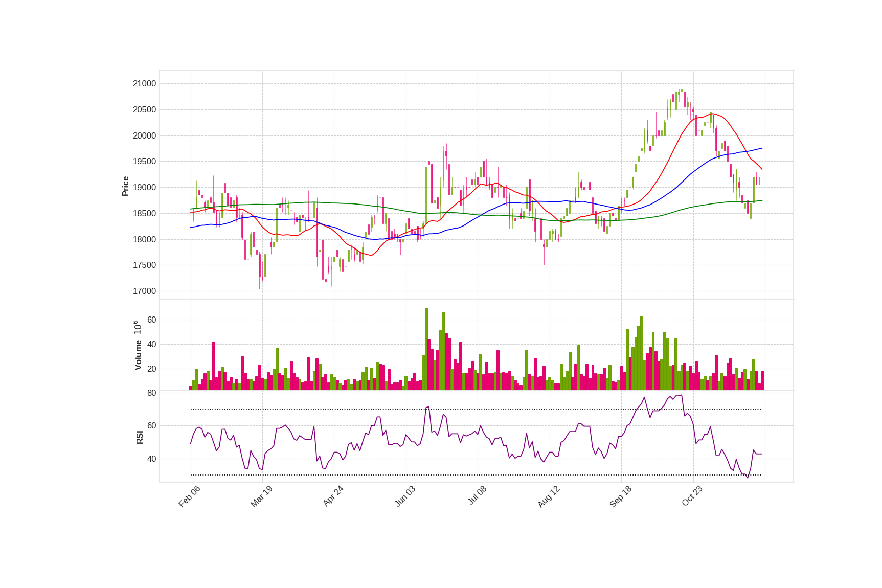Click the volume 40 tick label
The width and height of the screenshot is (882, 588).
tap(151, 345)
